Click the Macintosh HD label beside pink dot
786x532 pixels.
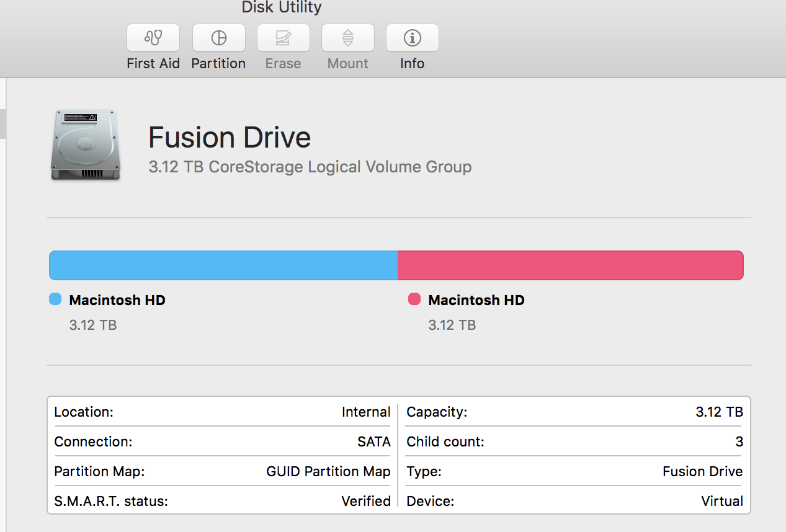coord(476,300)
